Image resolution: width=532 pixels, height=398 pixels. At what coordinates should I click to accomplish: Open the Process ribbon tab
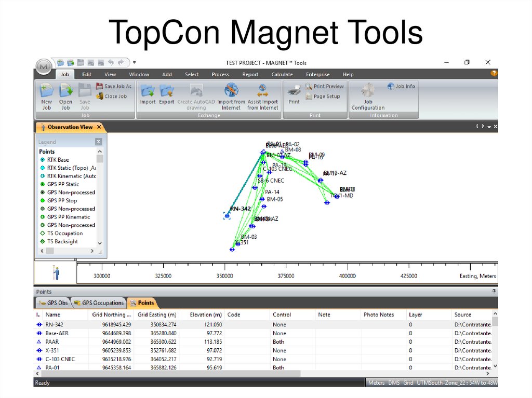tap(220, 74)
